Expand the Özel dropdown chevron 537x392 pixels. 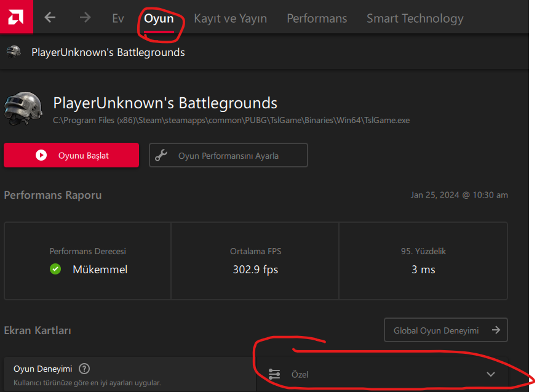pyautogui.click(x=490, y=374)
